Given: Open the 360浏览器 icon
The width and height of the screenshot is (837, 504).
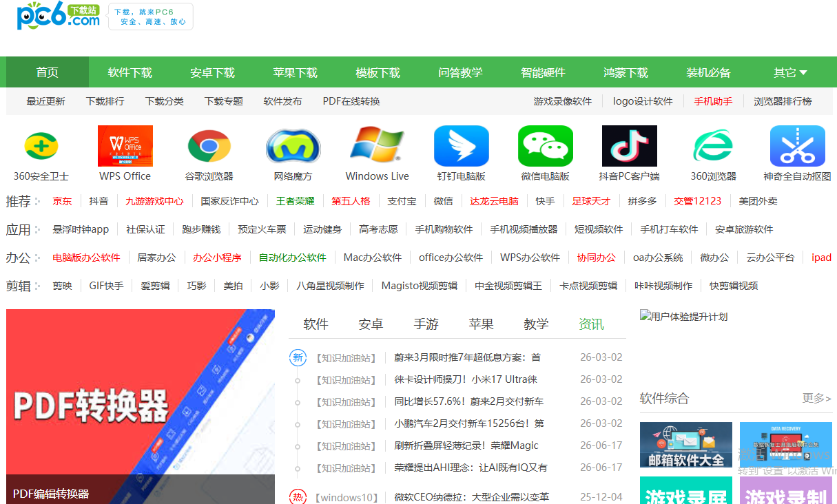Looking at the screenshot, I should (x=714, y=146).
